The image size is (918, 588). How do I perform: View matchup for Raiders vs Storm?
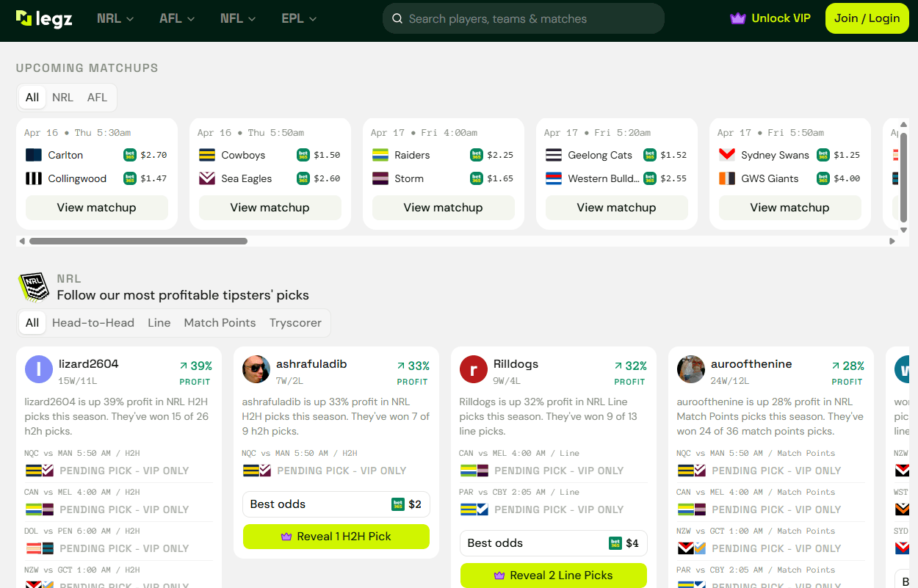443,208
